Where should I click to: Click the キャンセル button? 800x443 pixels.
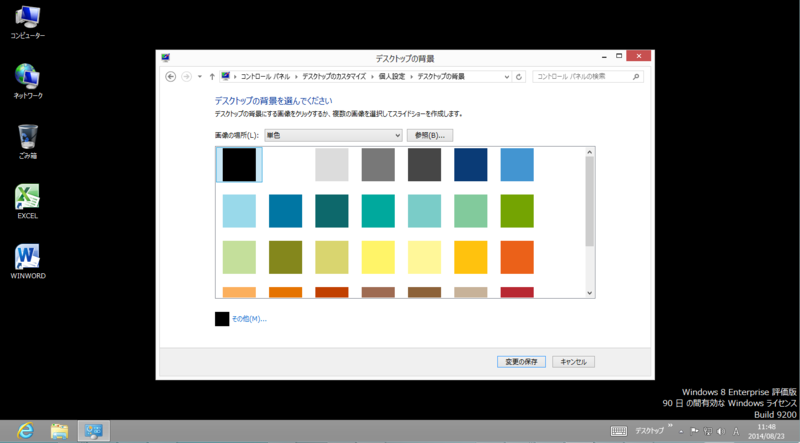pyautogui.click(x=573, y=362)
